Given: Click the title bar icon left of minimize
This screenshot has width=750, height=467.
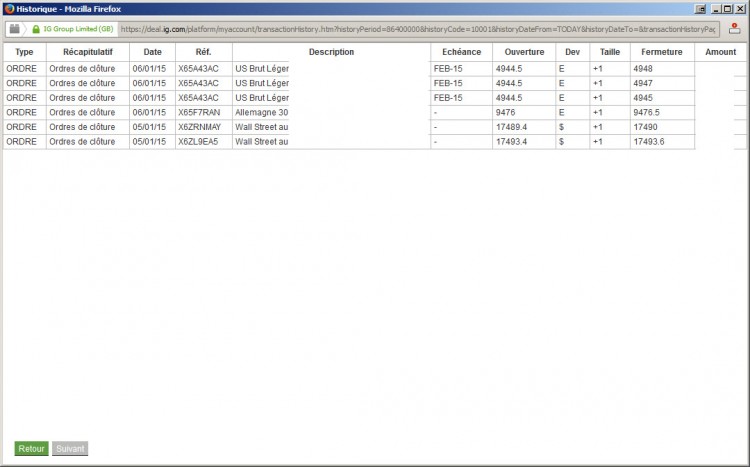Looking at the screenshot, I should point(700,9).
